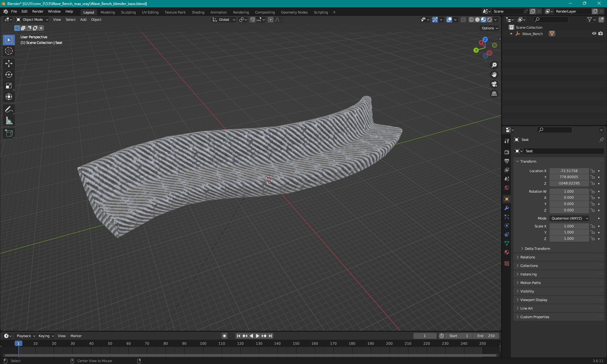Image resolution: width=607 pixels, height=364 pixels.
Task: Click the Annotate pencil tool
Action: 9,110
